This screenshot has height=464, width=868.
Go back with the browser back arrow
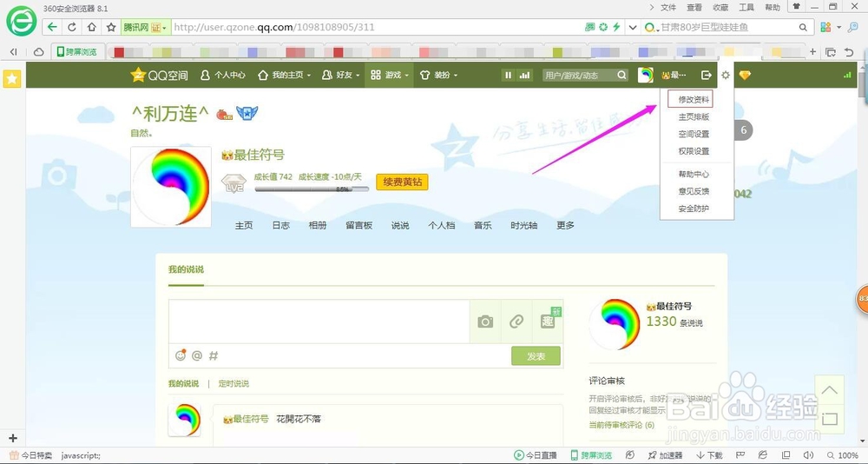pyautogui.click(x=52, y=27)
